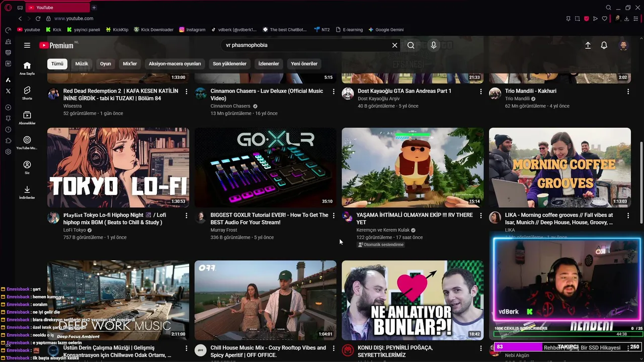Open the YouTube hamburger guide menu

click(27, 45)
